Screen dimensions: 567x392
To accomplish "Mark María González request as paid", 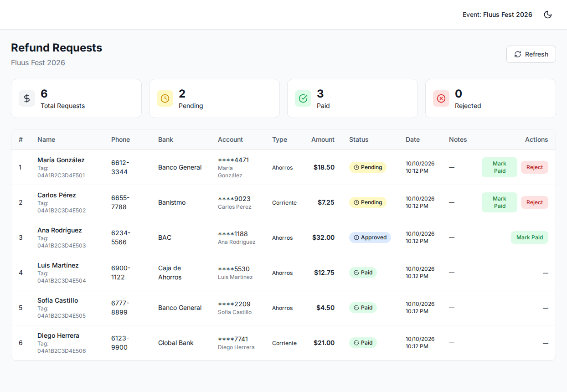I will (500, 167).
